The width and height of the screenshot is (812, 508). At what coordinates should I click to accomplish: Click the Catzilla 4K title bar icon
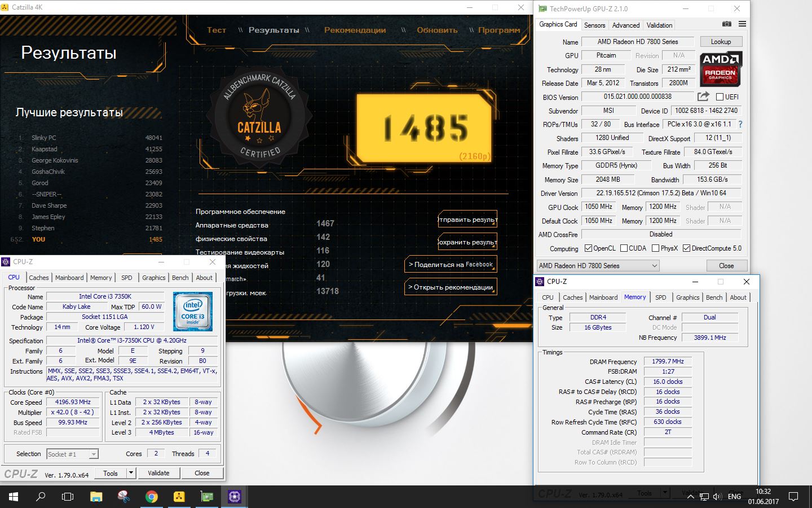[x=6, y=7]
